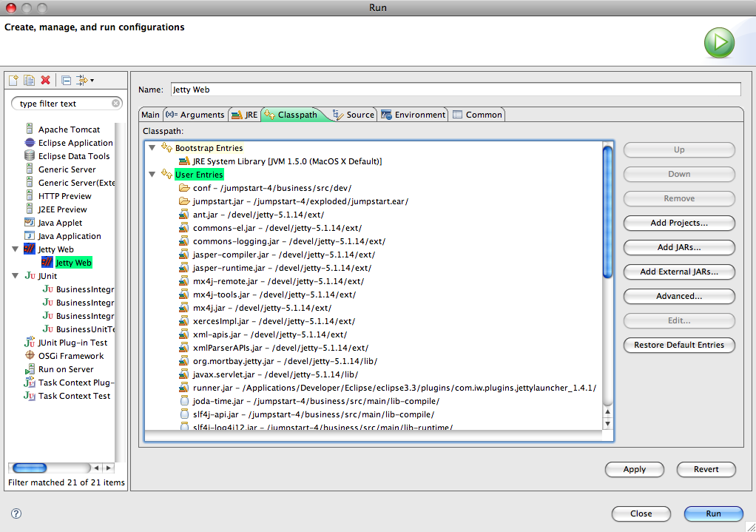Switch to the Arguments tab
Screen dimensions: 756x532
pyautogui.click(x=195, y=115)
